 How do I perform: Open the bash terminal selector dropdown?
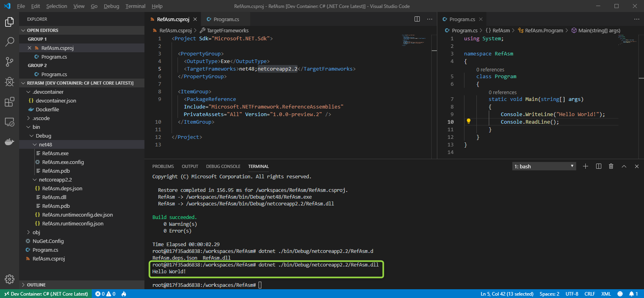tap(544, 166)
